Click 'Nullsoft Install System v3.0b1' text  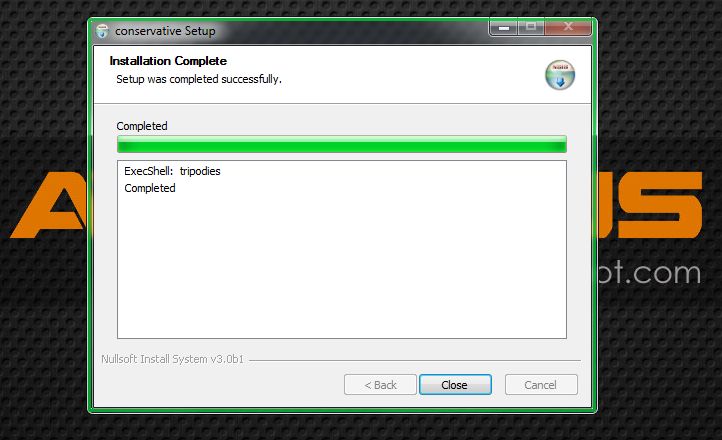(172, 359)
